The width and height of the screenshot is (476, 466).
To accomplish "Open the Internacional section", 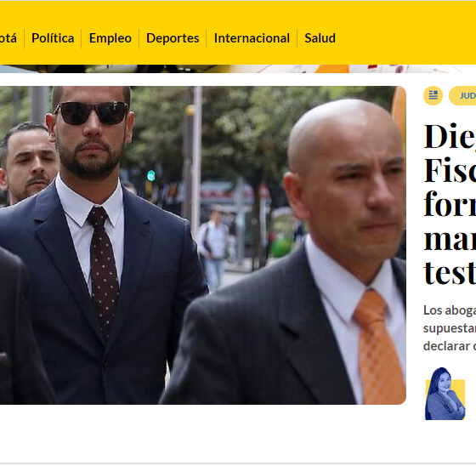I will 252,38.
